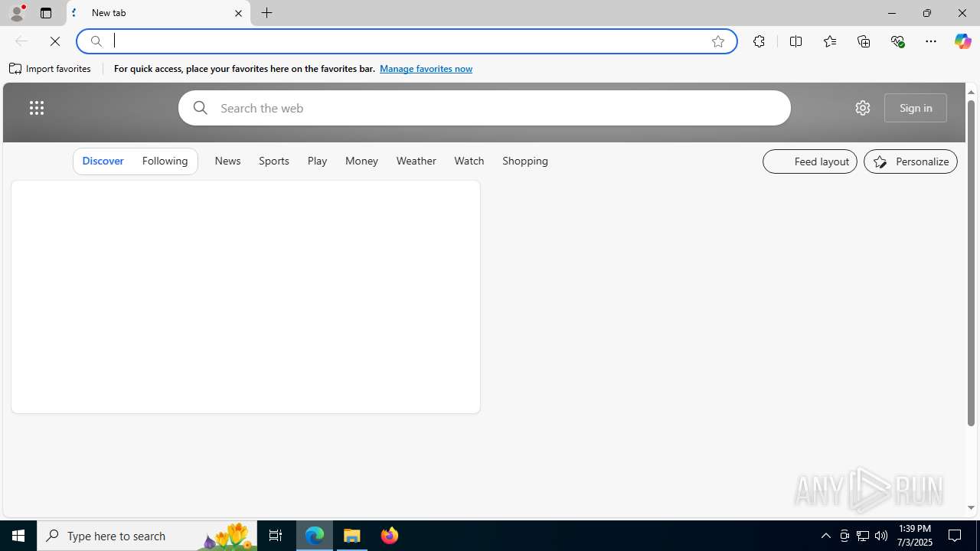The height and width of the screenshot is (551, 980).
Task: Open Task View on the taskbar
Action: (x=276, y=536)
